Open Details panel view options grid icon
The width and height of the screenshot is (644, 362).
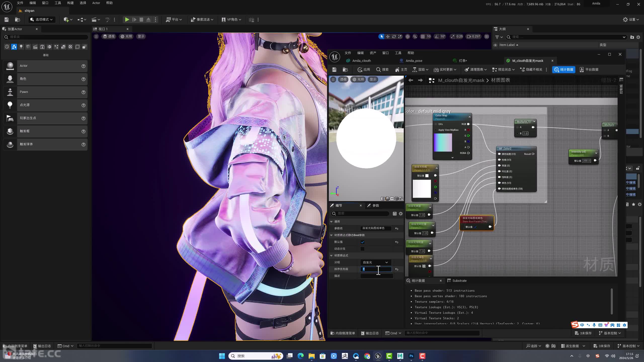(x=394, y=214)
